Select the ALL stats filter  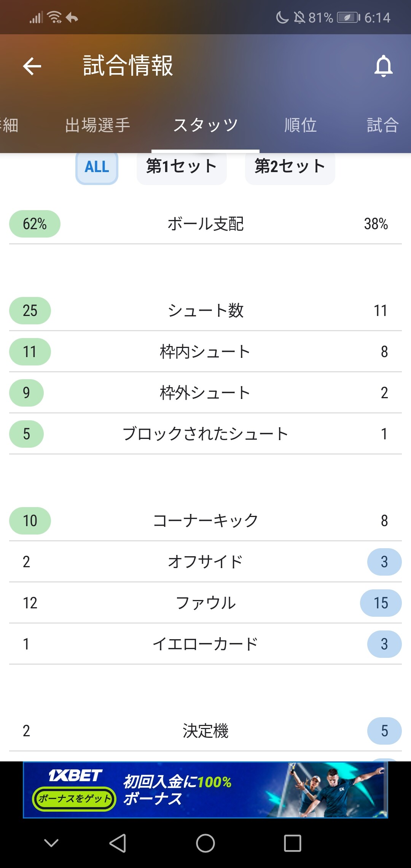(97, 167)
